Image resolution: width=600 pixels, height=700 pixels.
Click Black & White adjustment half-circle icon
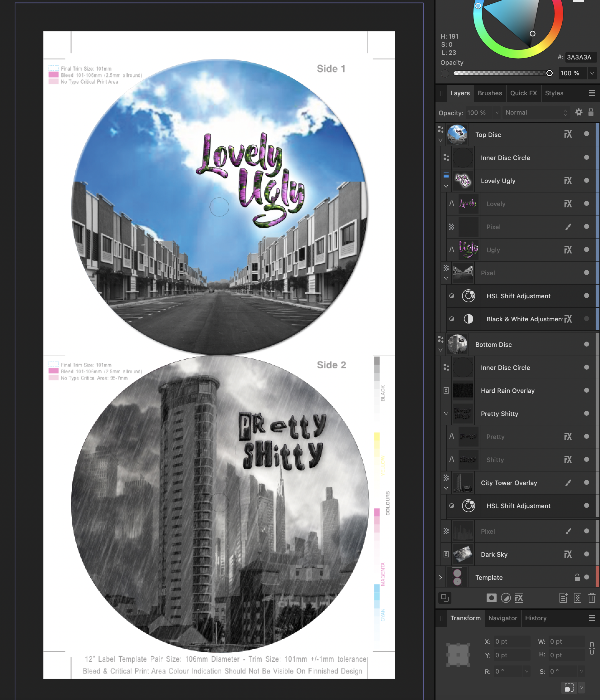pyautogui.click(x=468, y=319)
